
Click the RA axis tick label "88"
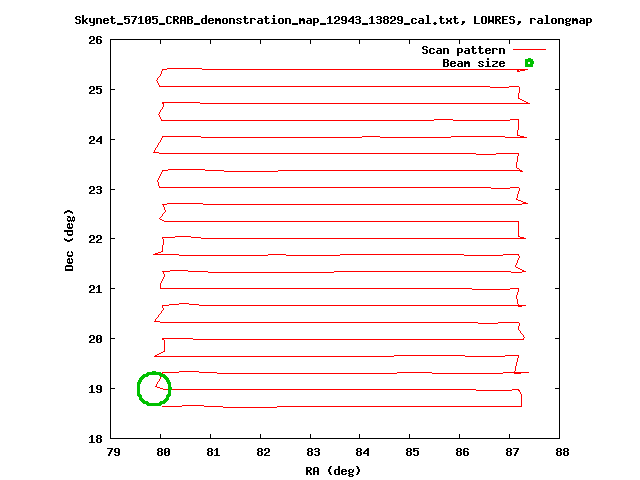click(562, 452)
